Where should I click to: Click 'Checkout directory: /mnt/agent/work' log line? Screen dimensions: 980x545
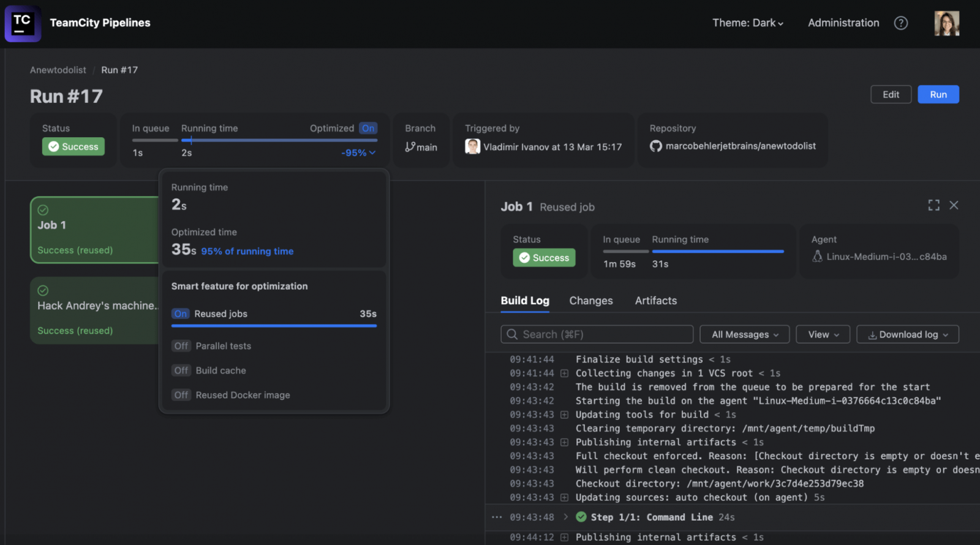[720, 484]
